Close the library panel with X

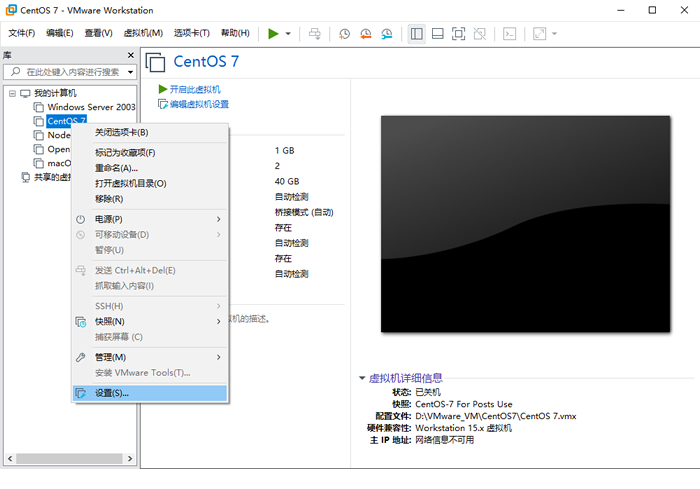coord(131,55)
